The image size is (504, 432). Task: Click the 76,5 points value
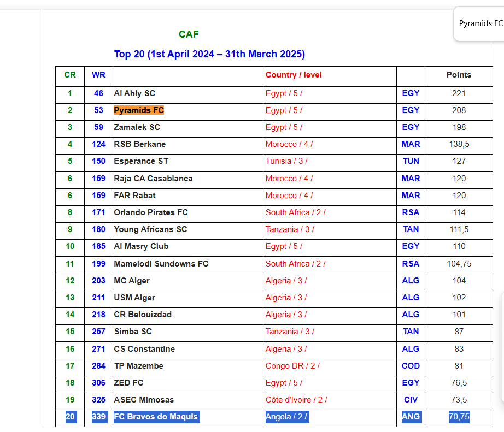[x=459, y=383]
